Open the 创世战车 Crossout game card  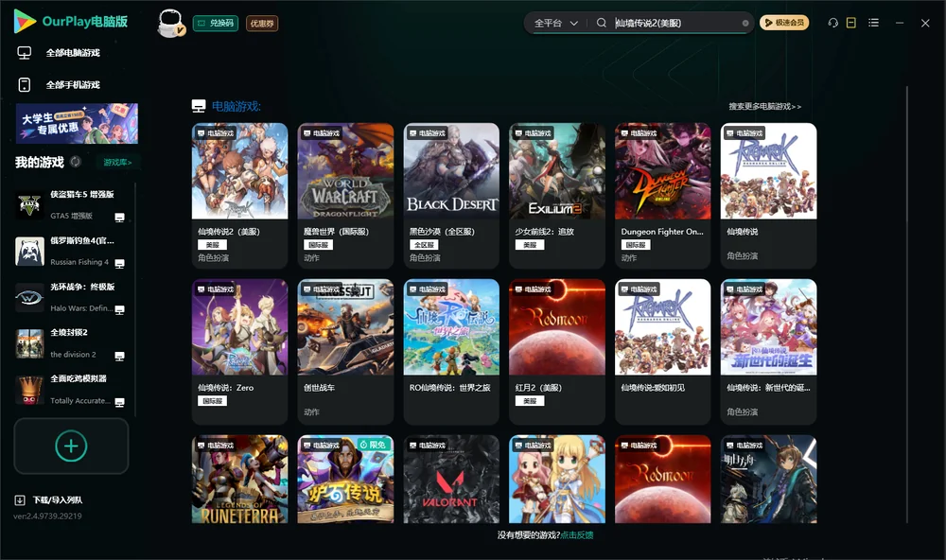click(x=345, y=351)
